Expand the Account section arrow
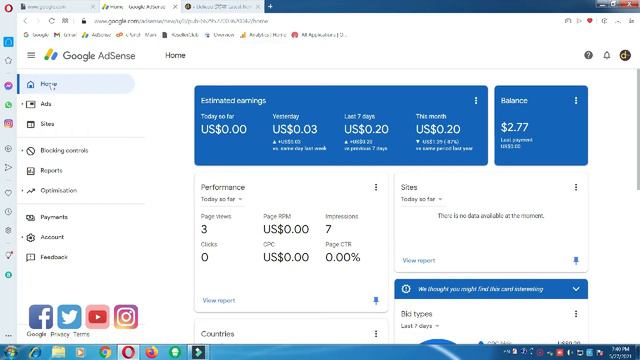This screenshot has height=360, width=640. (22, 237)
